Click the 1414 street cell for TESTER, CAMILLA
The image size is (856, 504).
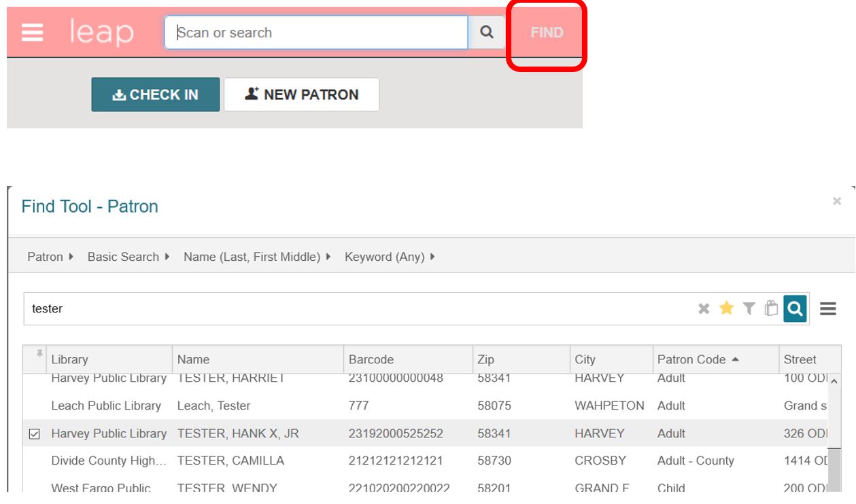point(806,461)
